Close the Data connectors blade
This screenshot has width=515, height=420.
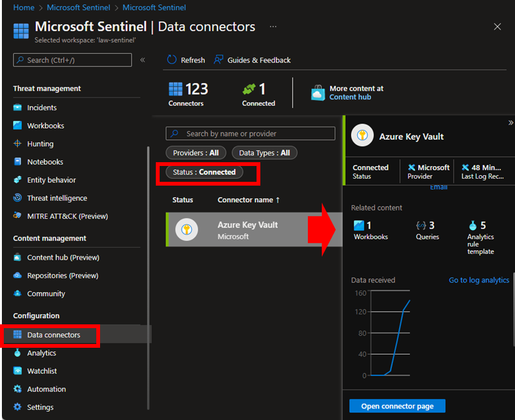point(497,27)
